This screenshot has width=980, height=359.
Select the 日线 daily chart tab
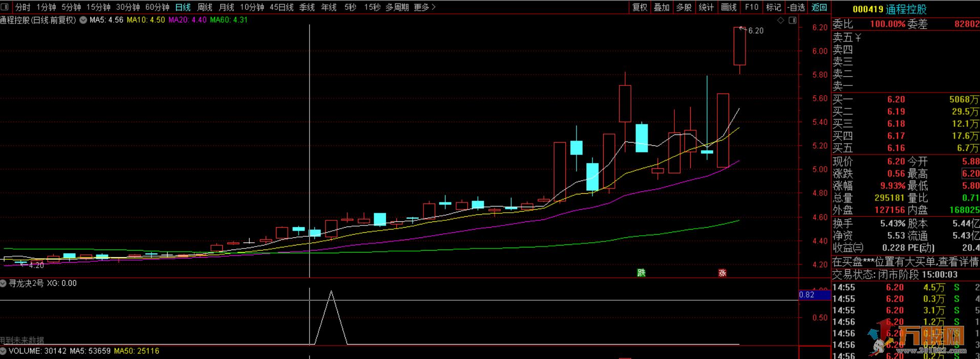183,7
